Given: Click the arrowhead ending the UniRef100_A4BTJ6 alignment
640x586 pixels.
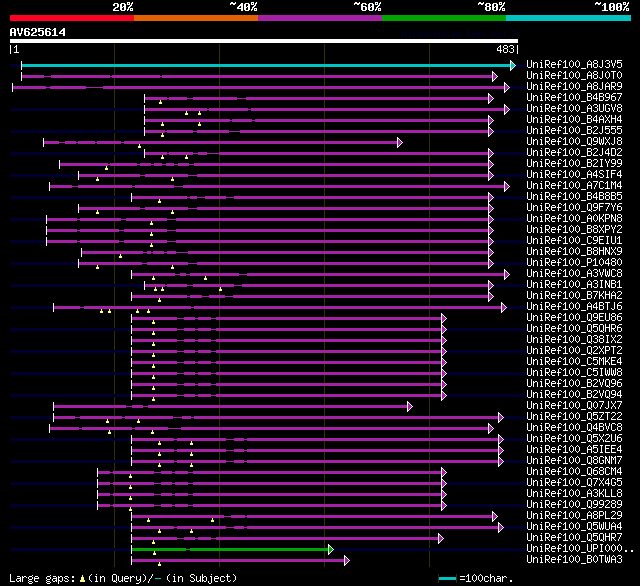Looking at the screenshot, I should coord(504,307).
